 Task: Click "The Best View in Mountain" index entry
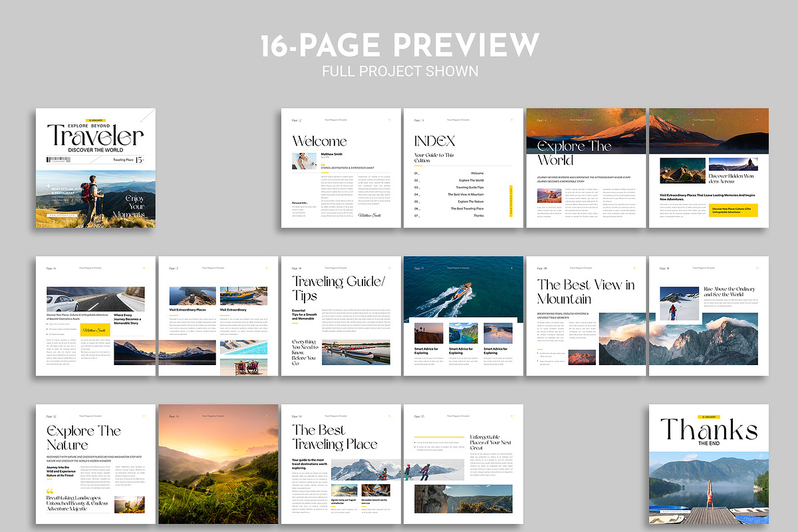(x=465, y=195)
